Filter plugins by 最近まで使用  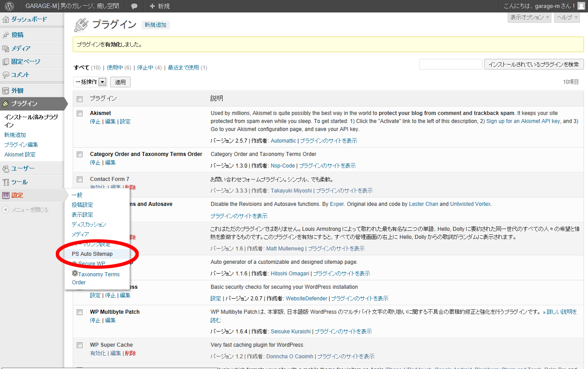click(183, 68)
